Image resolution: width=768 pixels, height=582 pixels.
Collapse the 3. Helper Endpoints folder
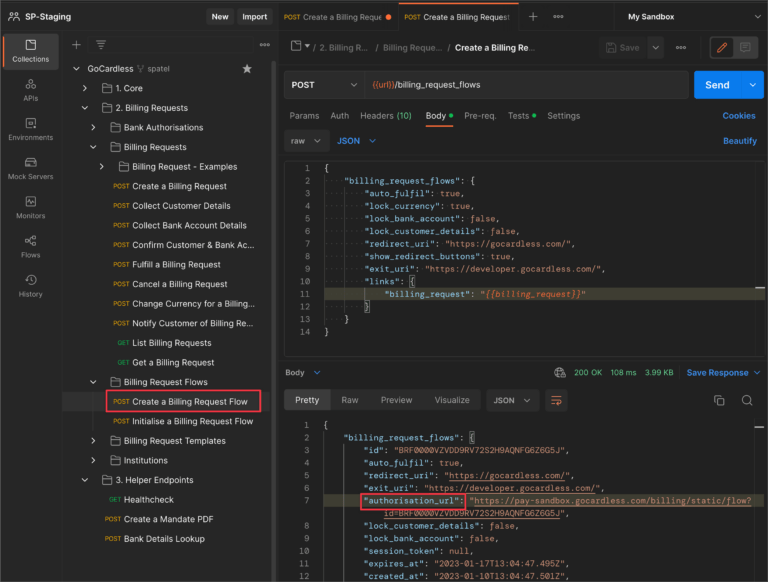pos(85,480)
